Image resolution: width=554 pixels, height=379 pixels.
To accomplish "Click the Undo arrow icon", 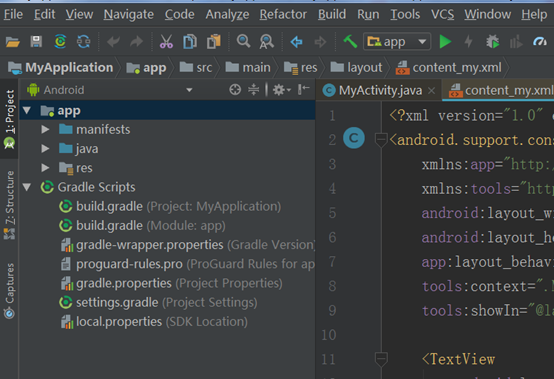I will [113, 42].
